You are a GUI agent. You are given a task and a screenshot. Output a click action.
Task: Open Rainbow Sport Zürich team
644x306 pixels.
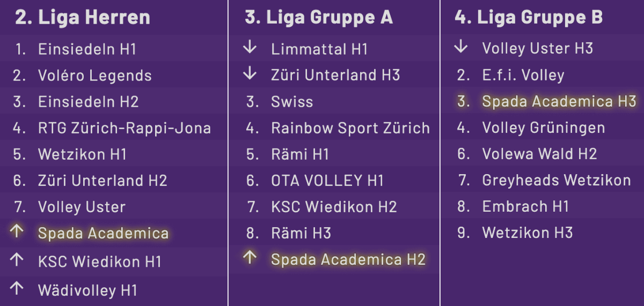pyautogui.click(x=350, y=129)
